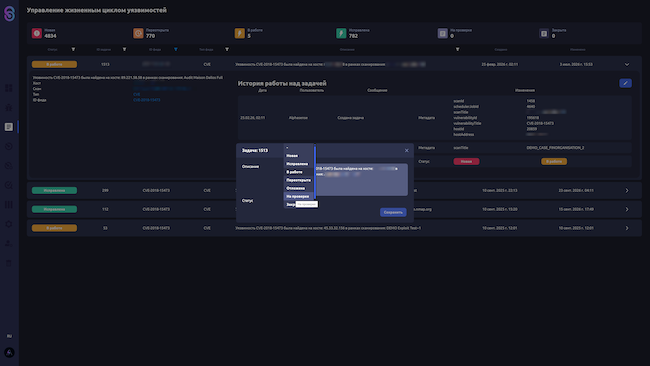The width and height of the screenshot is (650, 366).
Task: Click the 'Создана задача' history message
Action: coord(350,118)
